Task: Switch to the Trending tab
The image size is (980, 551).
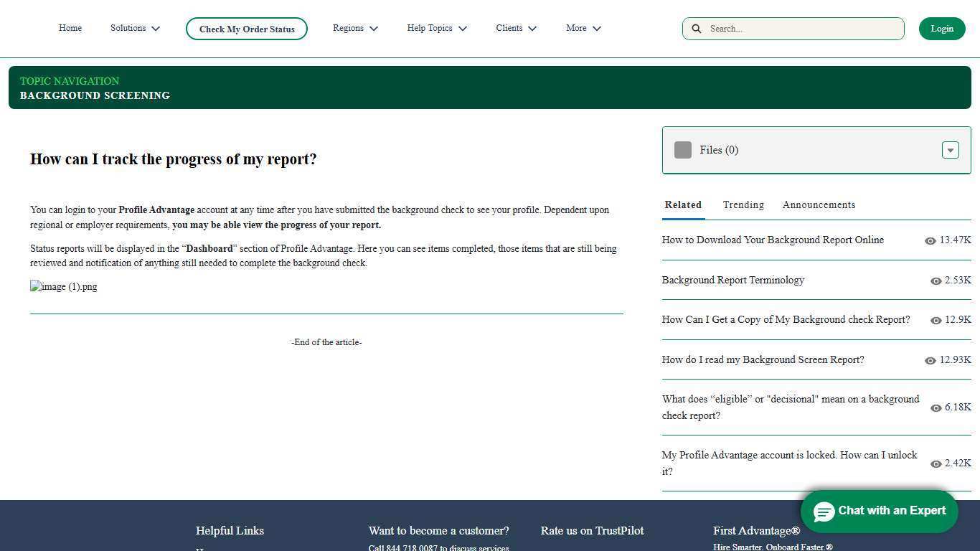Action: pyautogui.click(x=743, y=205)
